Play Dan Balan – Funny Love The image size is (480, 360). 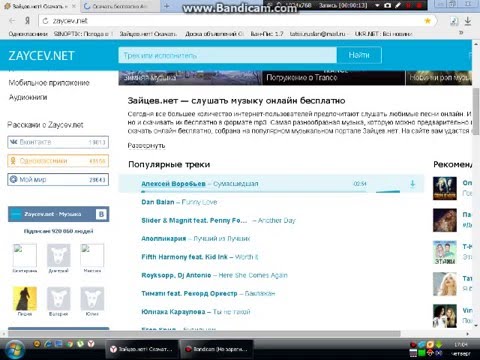tap(179, 202)
